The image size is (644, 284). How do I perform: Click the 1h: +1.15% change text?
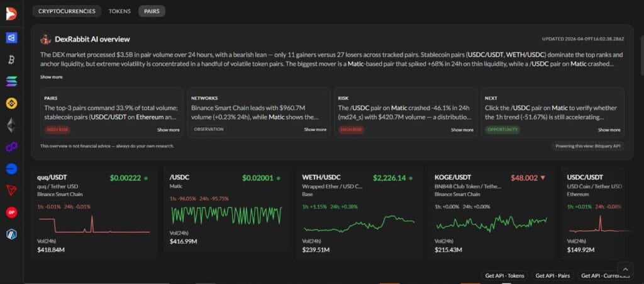point(315,207)
